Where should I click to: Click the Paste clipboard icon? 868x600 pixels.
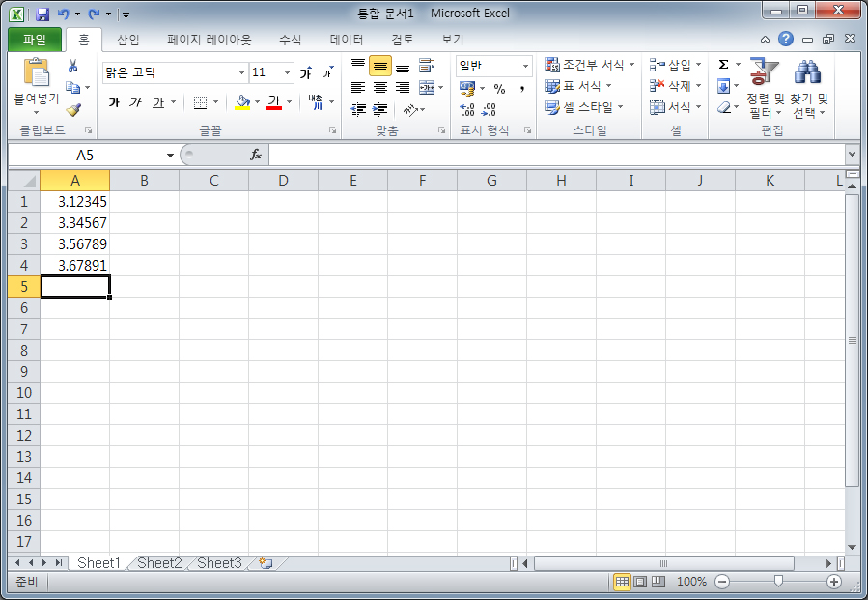[x=37, y=72]
